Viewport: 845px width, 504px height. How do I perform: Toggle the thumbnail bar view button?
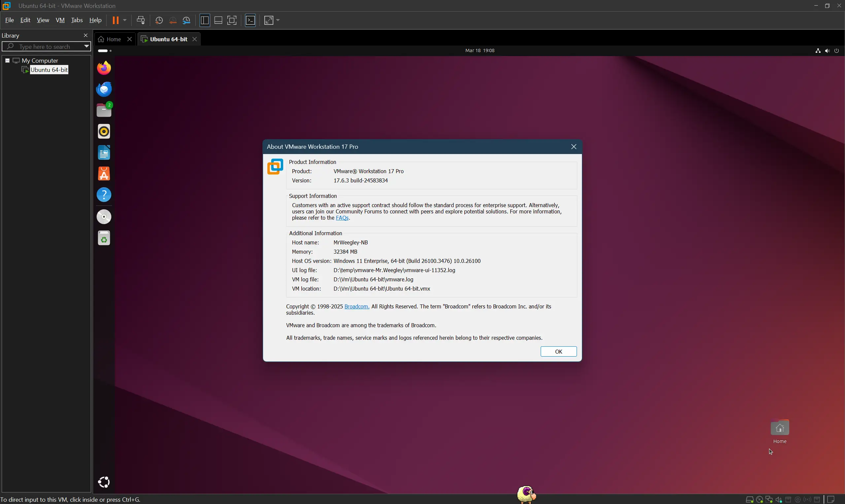[219, 20]
